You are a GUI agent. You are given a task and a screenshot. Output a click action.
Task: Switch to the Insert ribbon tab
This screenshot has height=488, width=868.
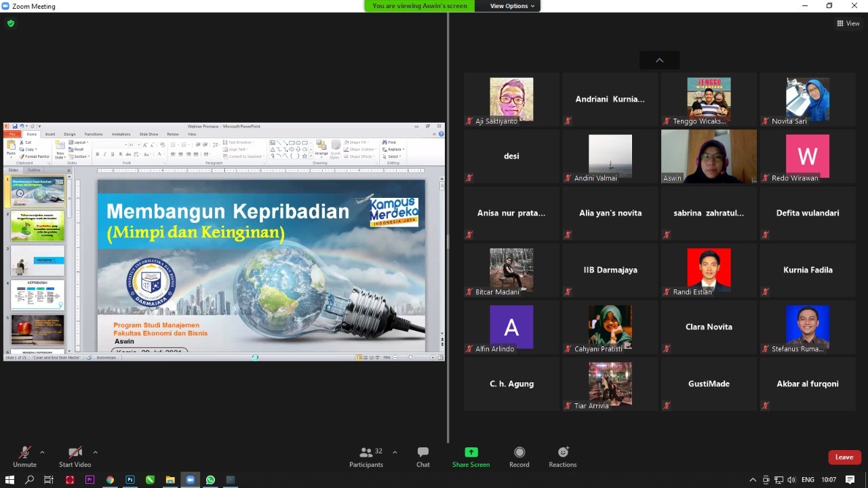50,134
